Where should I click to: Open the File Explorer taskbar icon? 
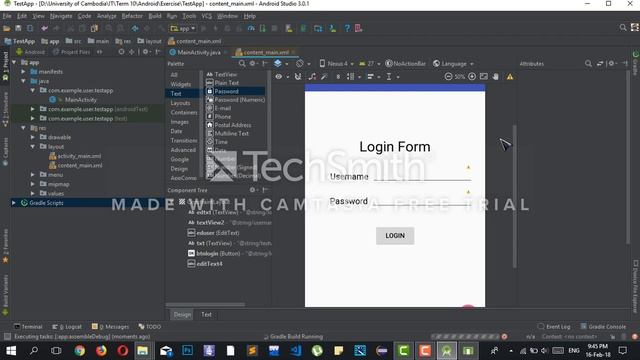(142, 351)
